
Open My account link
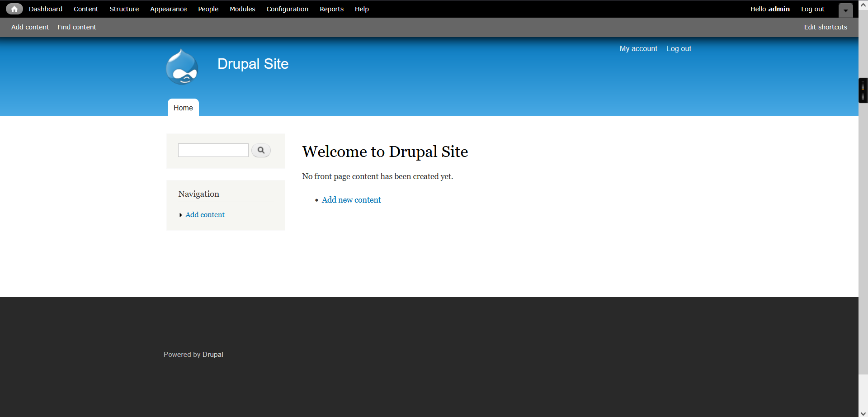(x=638, y=48)
